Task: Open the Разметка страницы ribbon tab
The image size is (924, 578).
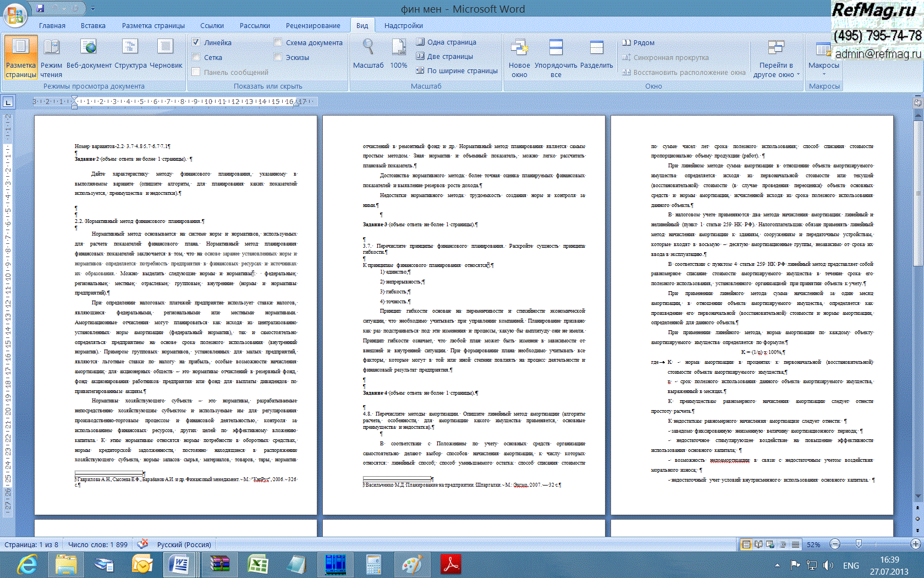Action: [x=153, y=25]
